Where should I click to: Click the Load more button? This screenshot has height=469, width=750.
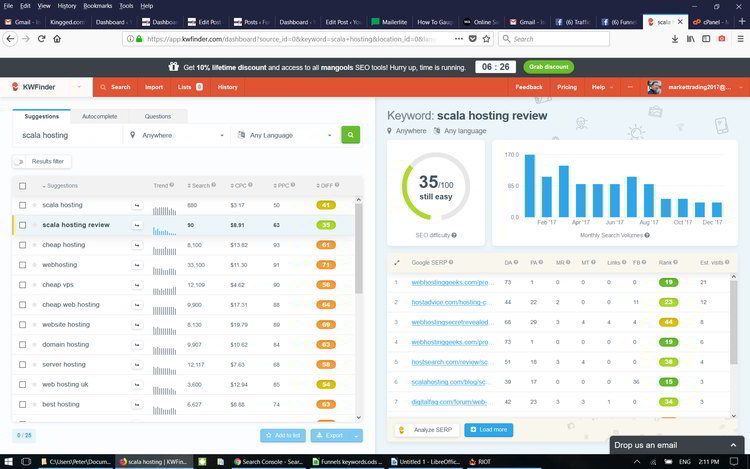tap(488, 430)
